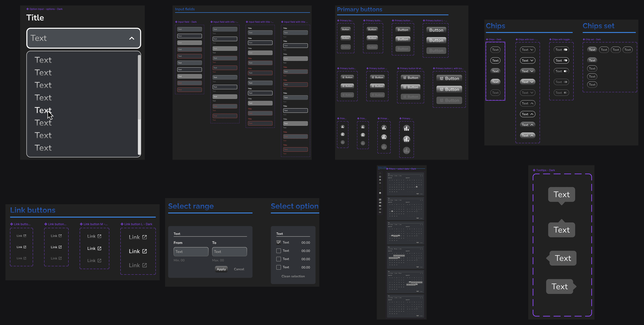
Task: Toggle the switch on the last, disabled 'Chips with toggle' chip
Action: [x=565, y=93]
